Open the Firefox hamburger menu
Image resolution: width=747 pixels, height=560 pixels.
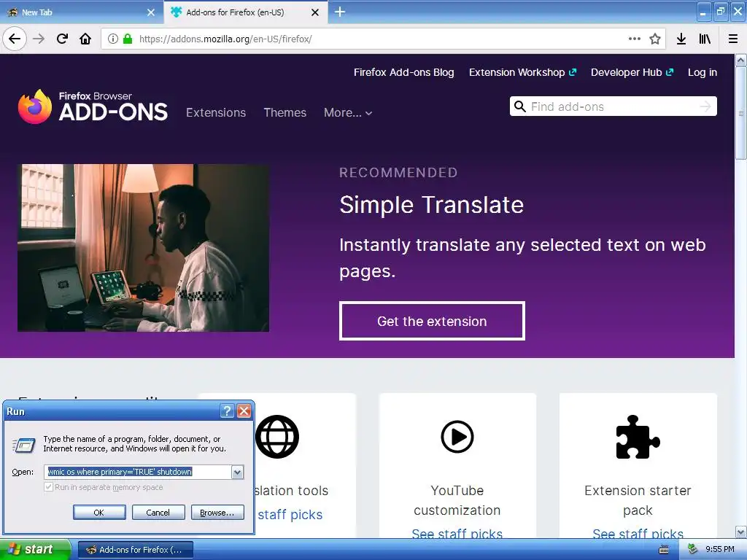(x=733, y=39)
